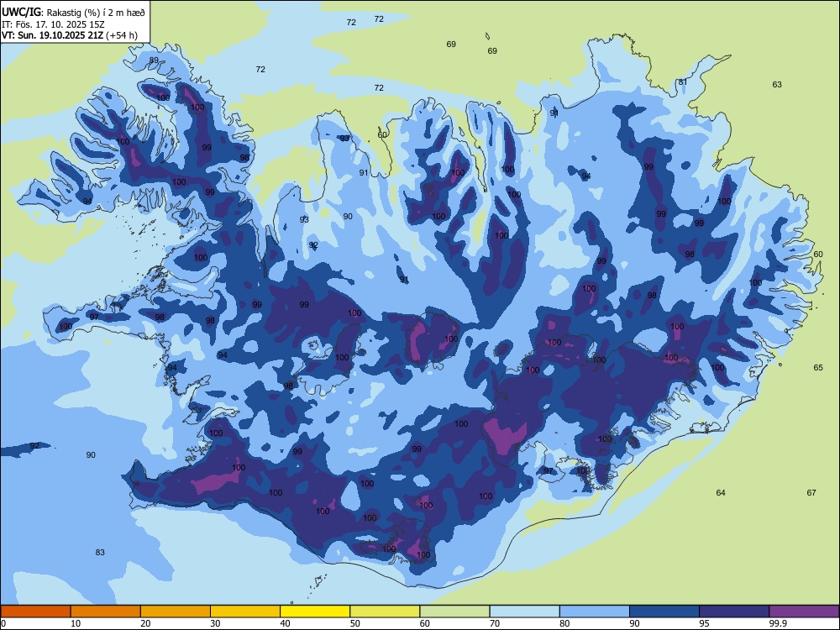The height and width of the screenshot is (630, 840).
Task: Select the humidity value '81' on the map
Action: 682,82
